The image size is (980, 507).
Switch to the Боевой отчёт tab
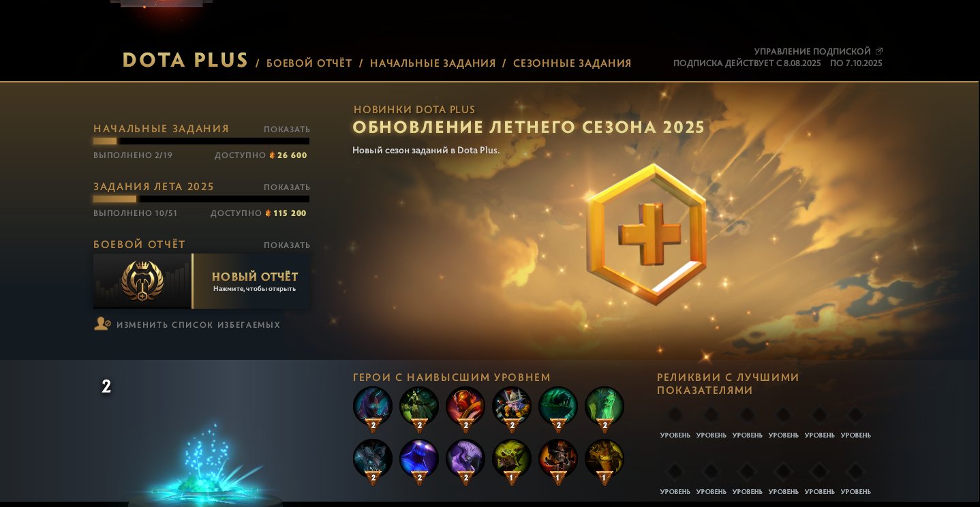pyautogui.click(x=309, y=63)
